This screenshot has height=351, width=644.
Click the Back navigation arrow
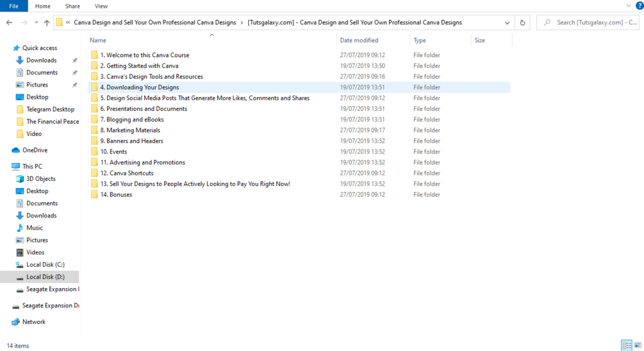coord(9,22)
